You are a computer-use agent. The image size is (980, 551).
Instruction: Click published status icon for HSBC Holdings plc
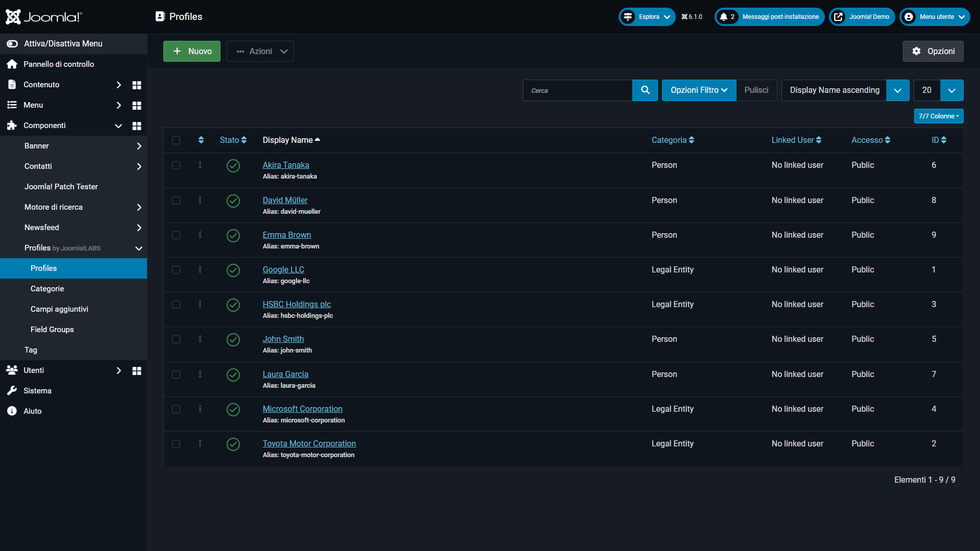tap(233, 305)
